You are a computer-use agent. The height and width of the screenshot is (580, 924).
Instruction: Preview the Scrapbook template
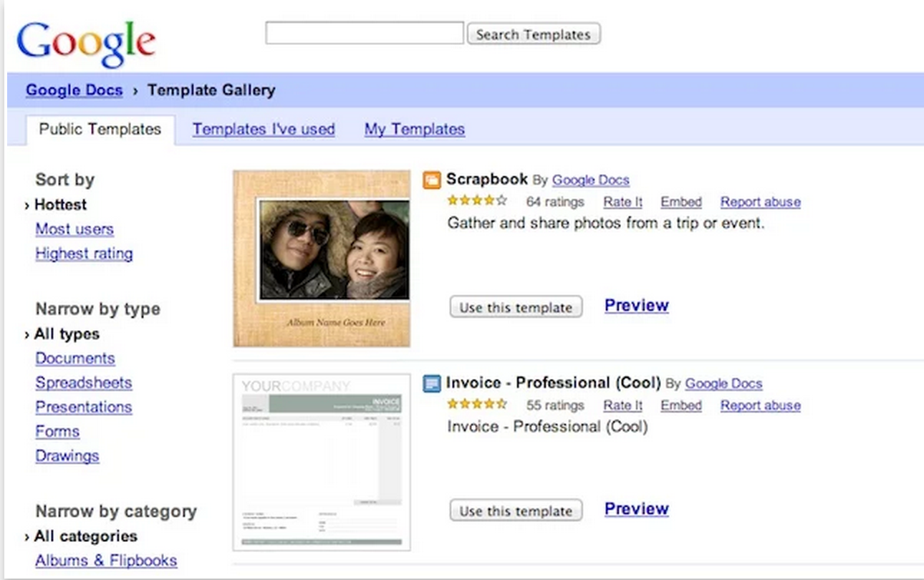tap(637, 306)
